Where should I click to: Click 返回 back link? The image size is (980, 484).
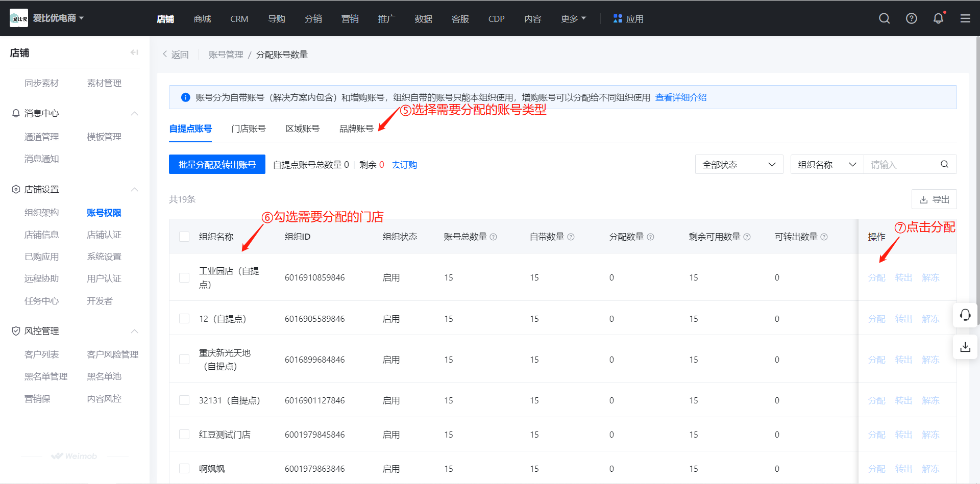[x=176, y=55]
